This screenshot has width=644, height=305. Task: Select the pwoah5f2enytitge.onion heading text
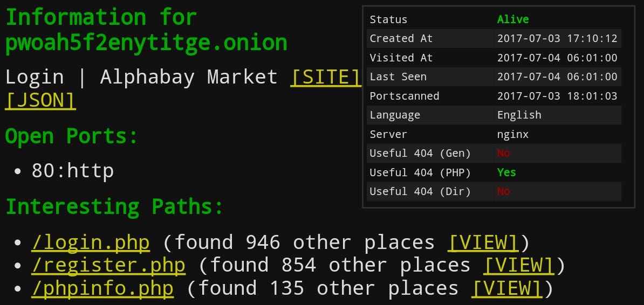[x=146, y=42]
